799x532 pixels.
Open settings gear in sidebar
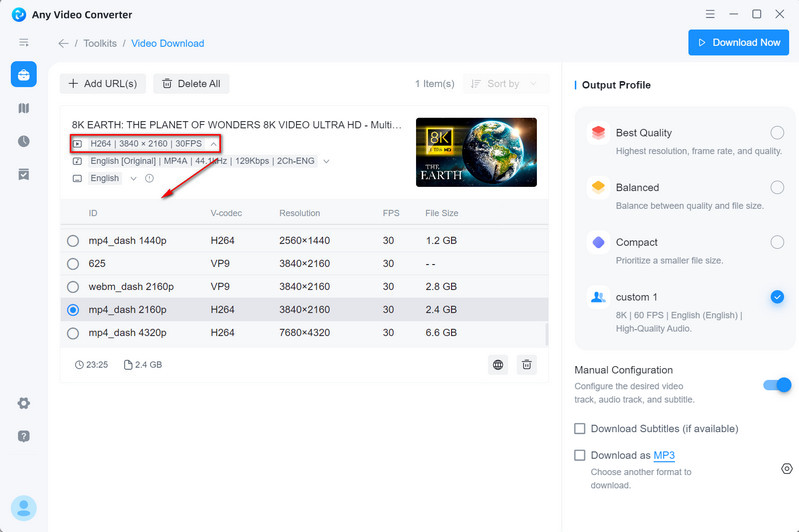click(23, 403)
